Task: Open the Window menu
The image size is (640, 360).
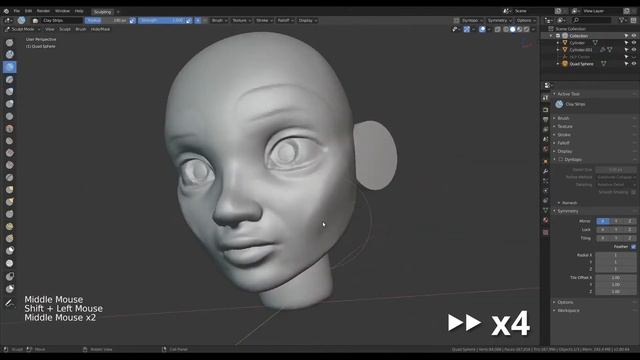Action: pos(62,11)
